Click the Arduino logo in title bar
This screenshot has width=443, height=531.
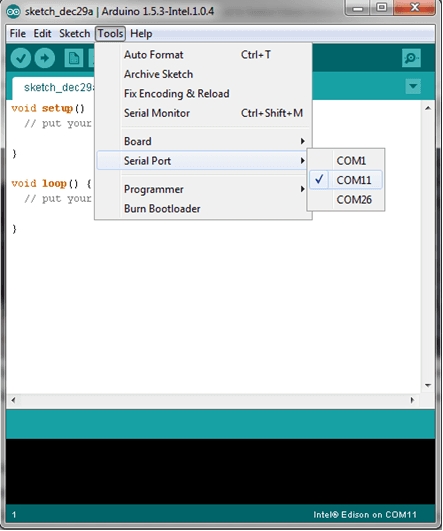[x=13, y=12]
